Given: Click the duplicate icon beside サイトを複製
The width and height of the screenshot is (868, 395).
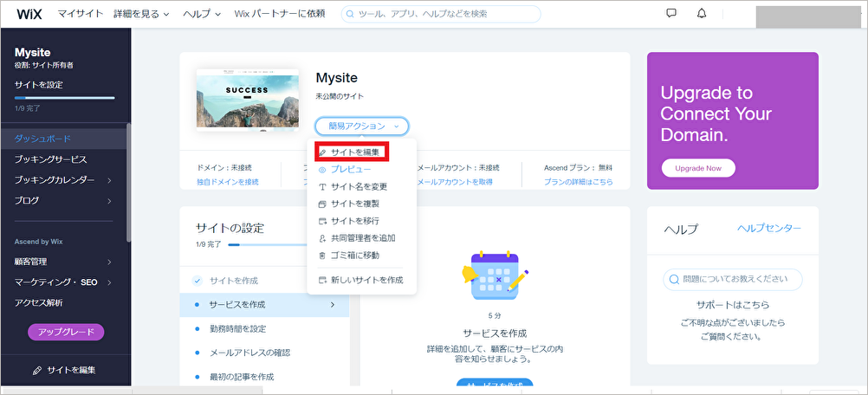Looking at the screenshot, I should click(x=323, y=204).
